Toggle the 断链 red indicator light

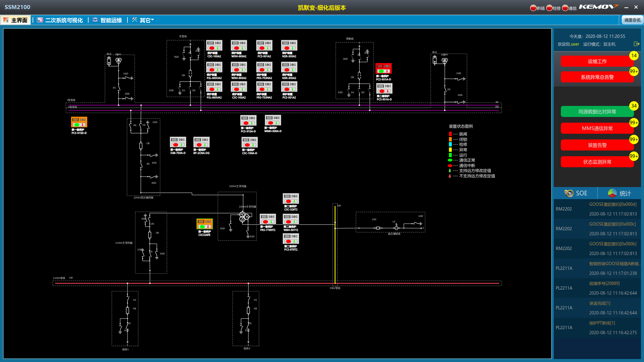pos(533,8)
